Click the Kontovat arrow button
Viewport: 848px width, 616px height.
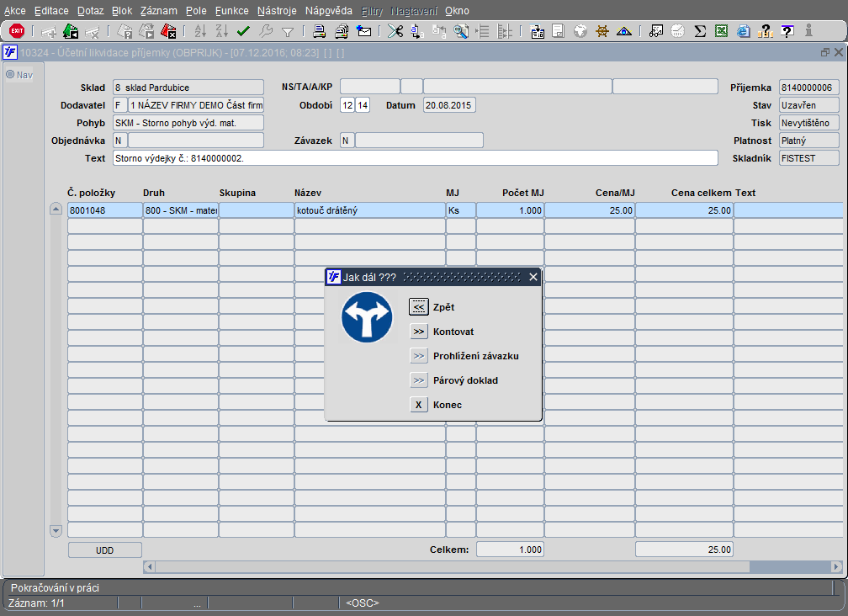[419, 332]
